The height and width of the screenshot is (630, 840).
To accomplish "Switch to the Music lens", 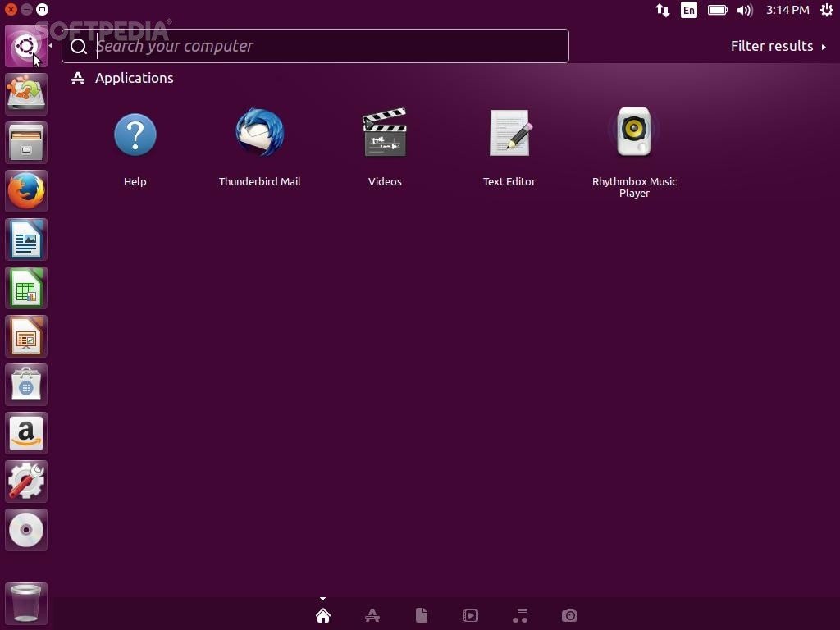I will [x=520, y=615].
